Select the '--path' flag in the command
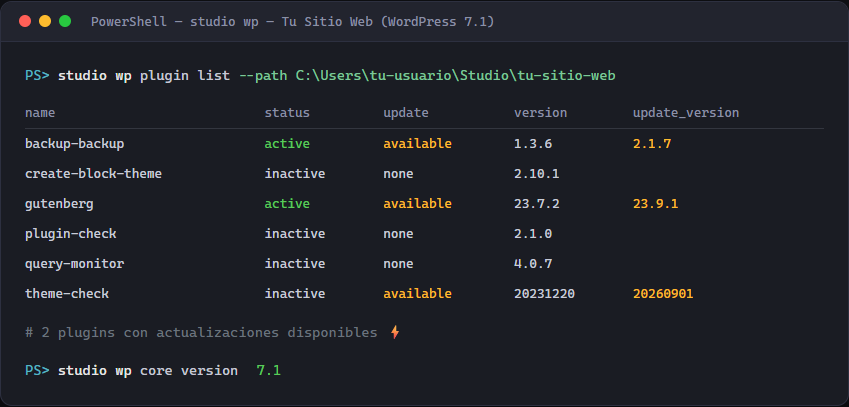Viewport: 849px width, 407px height. coord(263,75)
